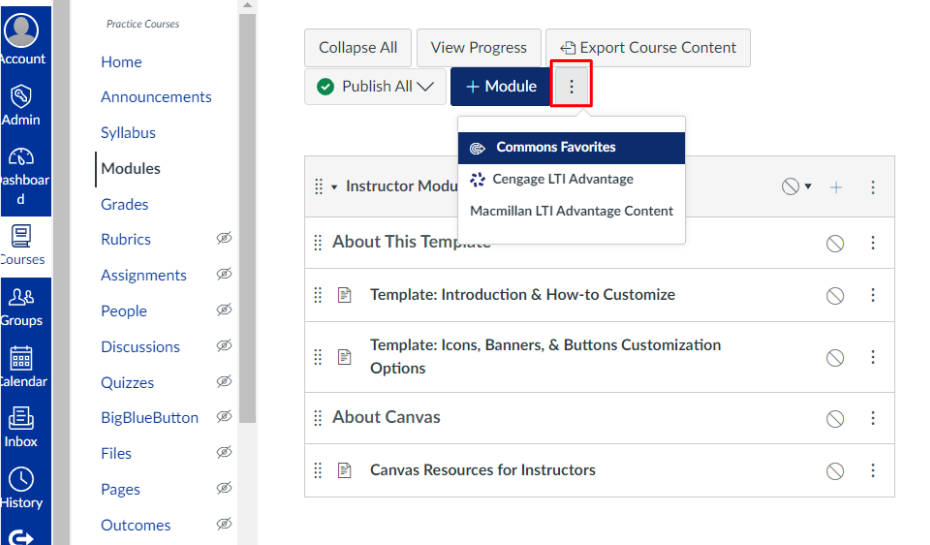The height and width of the screenshot is (545, 930).
Task: Toggle publish status of Template: Introduction
Action: click(835, 295)
